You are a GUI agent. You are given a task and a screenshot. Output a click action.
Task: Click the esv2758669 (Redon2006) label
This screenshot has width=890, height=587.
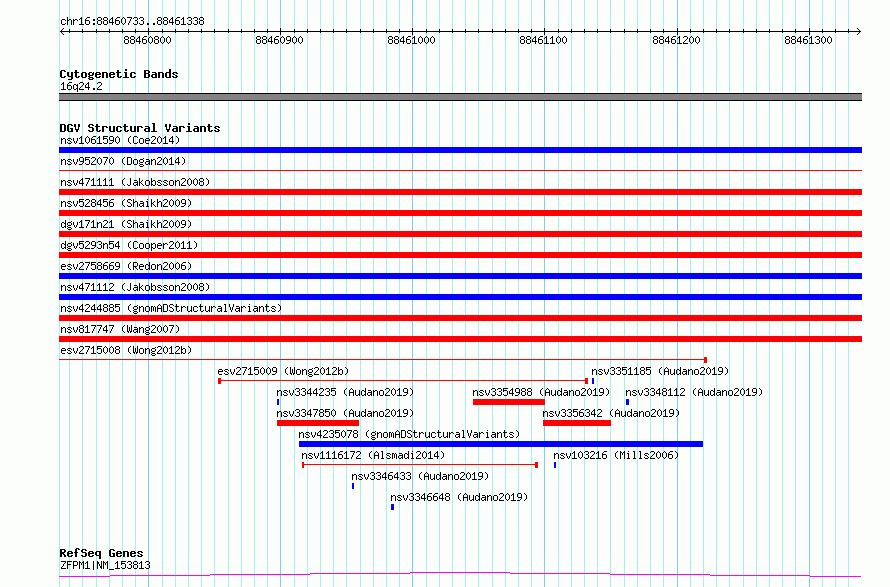126,266
